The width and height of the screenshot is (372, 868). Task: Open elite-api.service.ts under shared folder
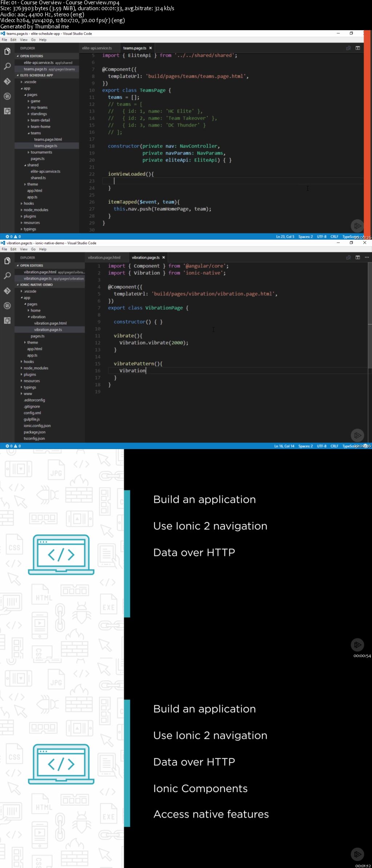pos(45,172)
